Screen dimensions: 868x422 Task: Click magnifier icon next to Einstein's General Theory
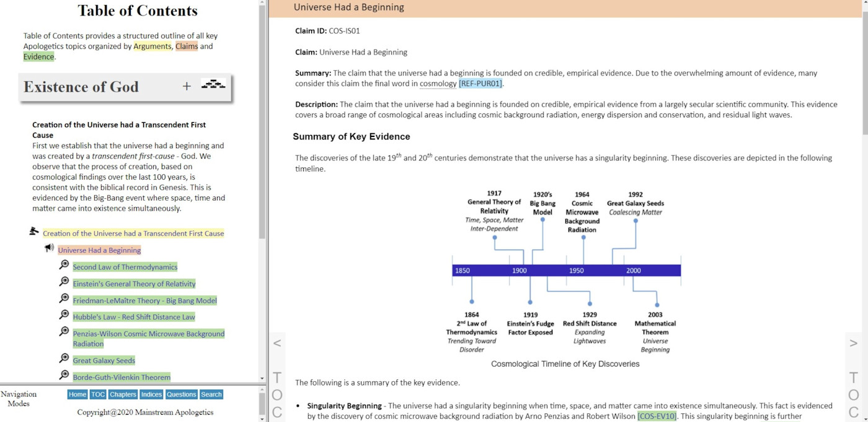pos(64,281)
